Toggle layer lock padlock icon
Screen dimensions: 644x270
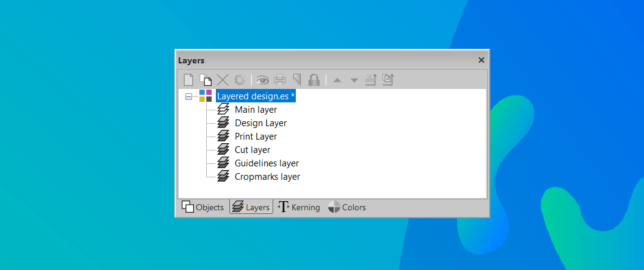pyautogui.click(x=314, y=80)
